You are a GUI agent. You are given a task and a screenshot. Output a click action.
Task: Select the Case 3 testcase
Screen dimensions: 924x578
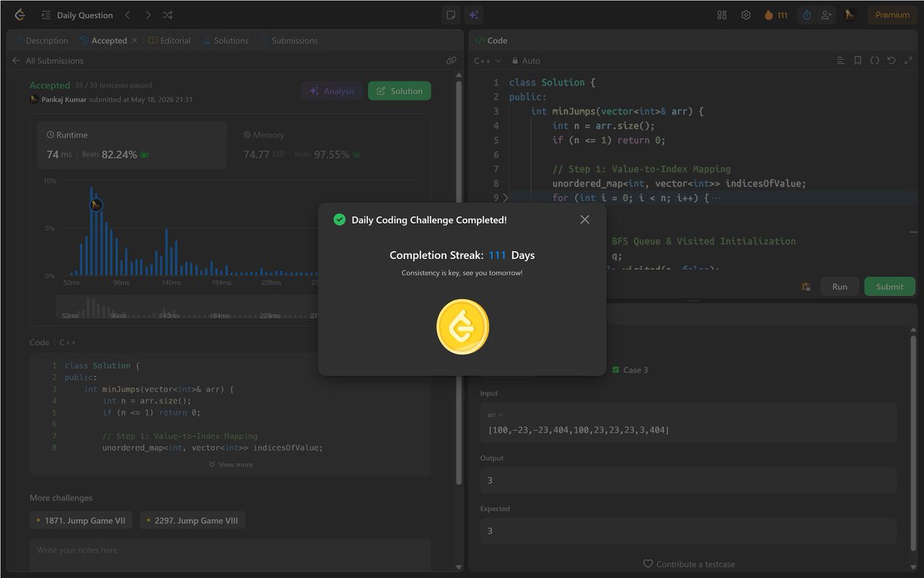coord(630,370)
